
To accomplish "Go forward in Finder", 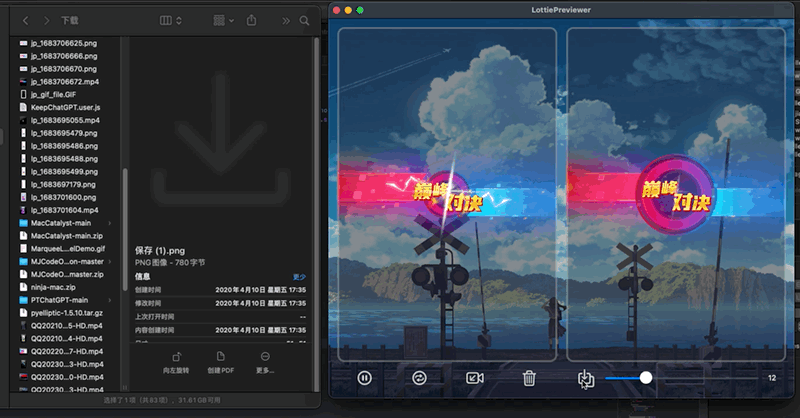I will (46, 20).
